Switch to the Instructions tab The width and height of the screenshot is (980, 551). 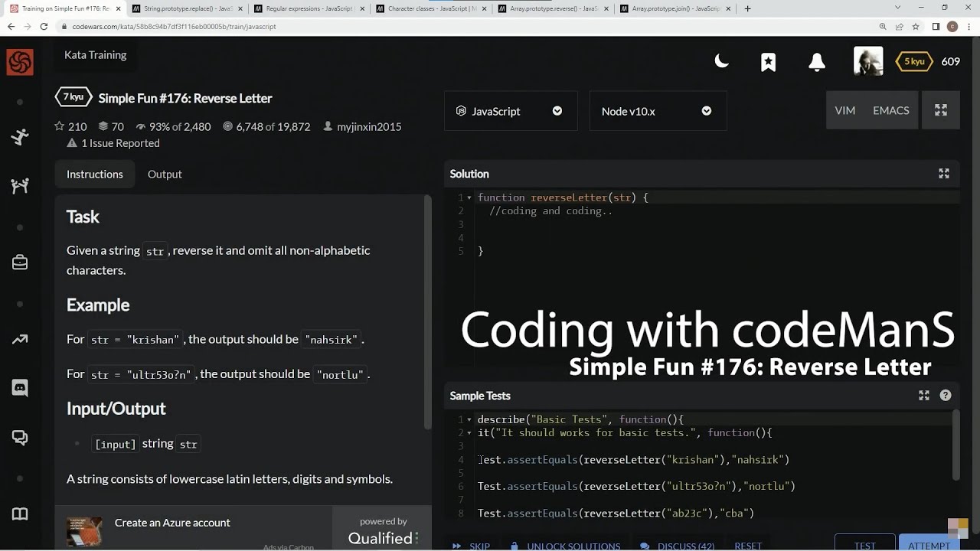pos(94,174)
